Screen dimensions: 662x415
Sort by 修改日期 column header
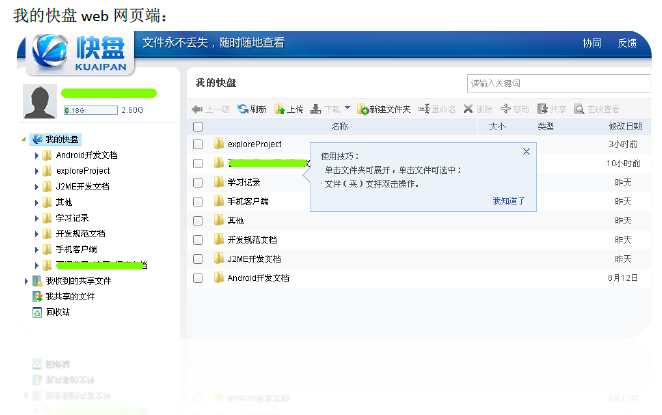[x=625, y=126]
